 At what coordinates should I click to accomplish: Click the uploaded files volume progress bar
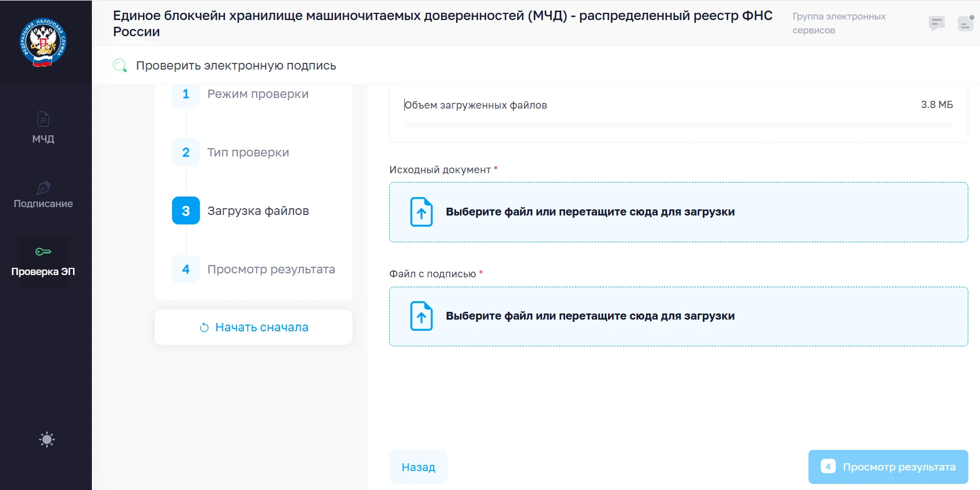pos(678,125)
